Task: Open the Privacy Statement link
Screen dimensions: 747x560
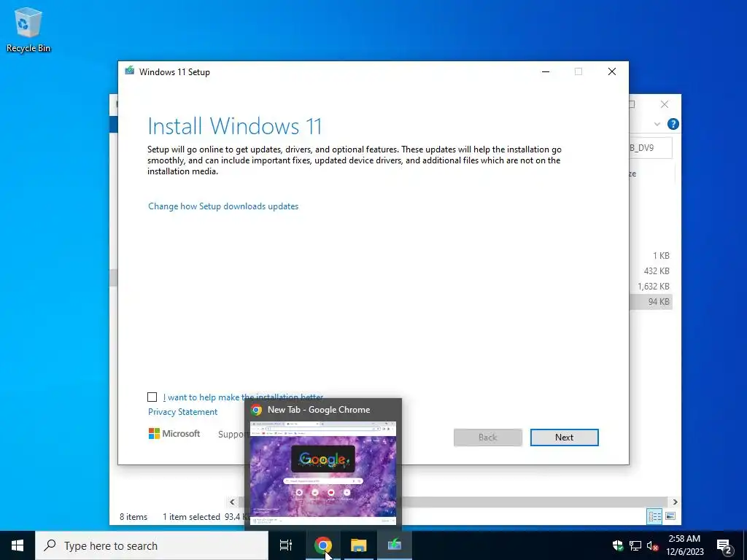Action: 182,412
